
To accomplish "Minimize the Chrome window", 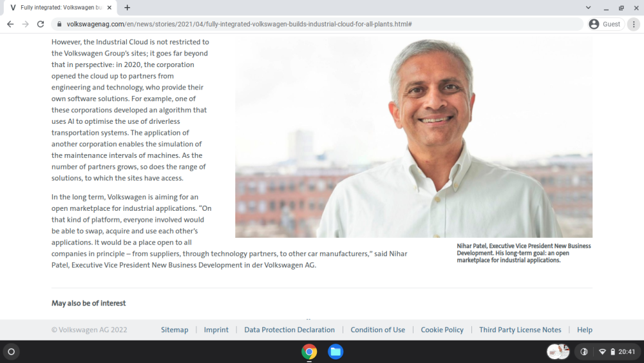I will [x=606, y=8].
